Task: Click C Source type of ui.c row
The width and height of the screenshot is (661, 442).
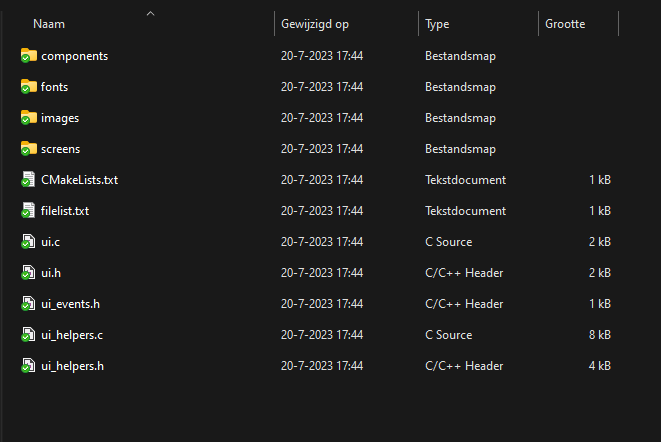Action: [449, 242]
